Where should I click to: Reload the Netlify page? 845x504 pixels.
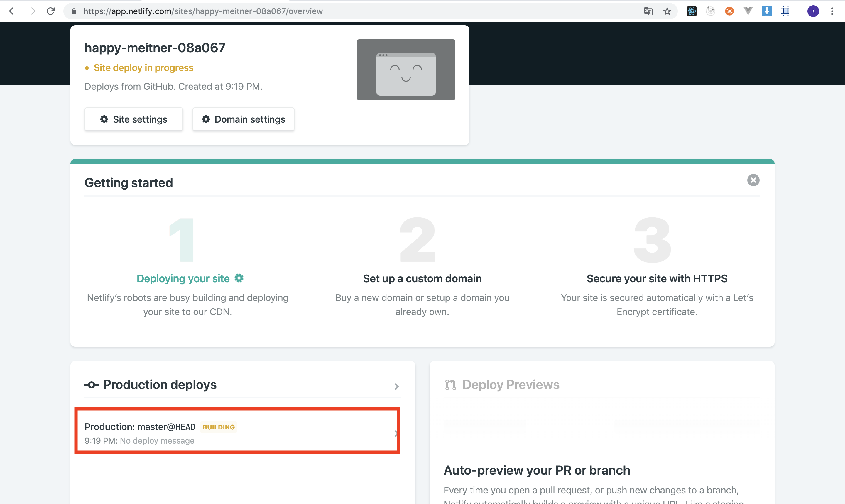(50, 11)
